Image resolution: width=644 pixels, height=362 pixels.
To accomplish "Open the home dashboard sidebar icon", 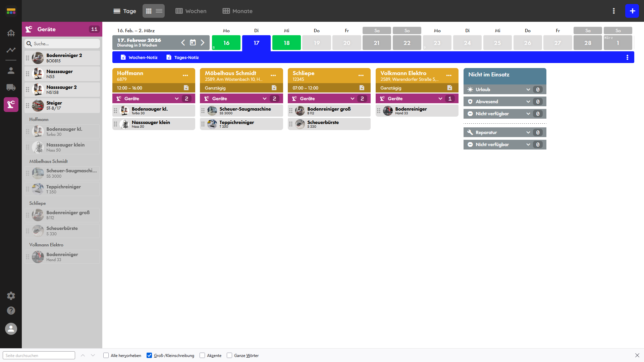I will pyautogui.click(x=11, y=33).
